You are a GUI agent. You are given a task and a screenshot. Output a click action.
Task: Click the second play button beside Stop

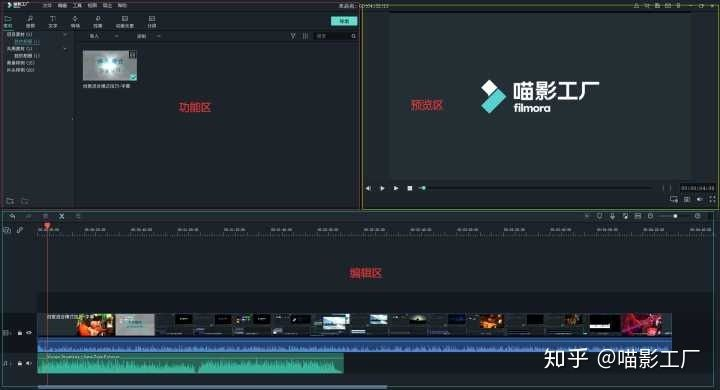coord(396,188)
